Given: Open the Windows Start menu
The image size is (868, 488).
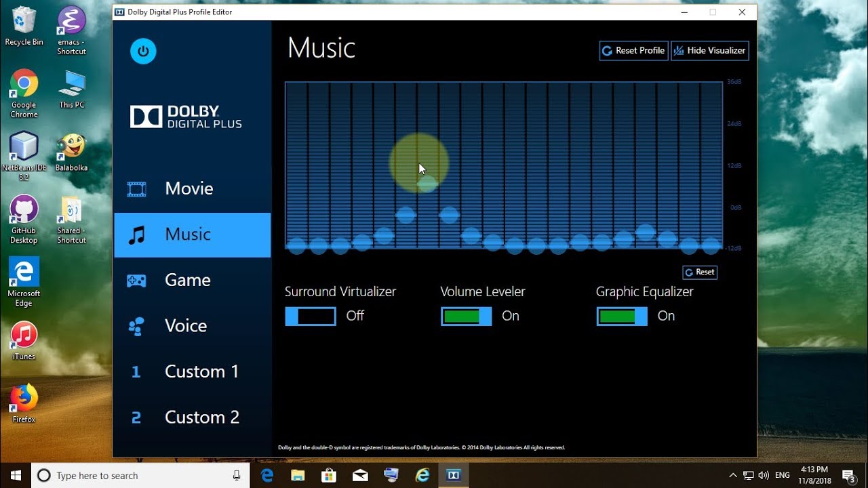Looking at the screenshot, I should tap(16, 475).
